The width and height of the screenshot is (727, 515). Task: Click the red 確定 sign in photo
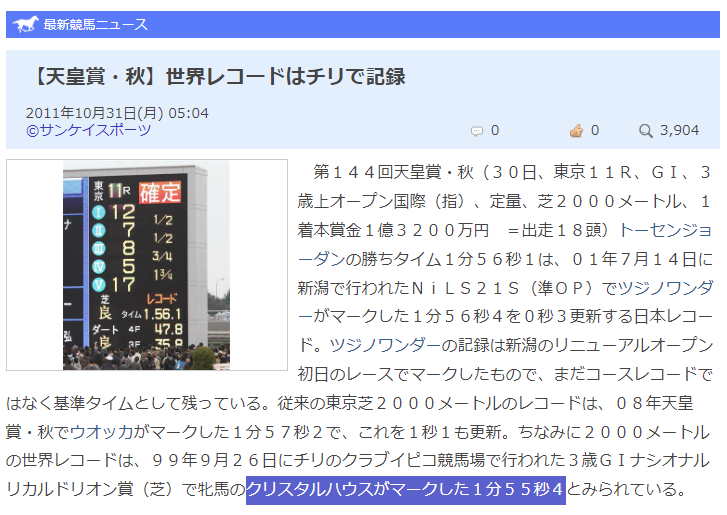160,191
